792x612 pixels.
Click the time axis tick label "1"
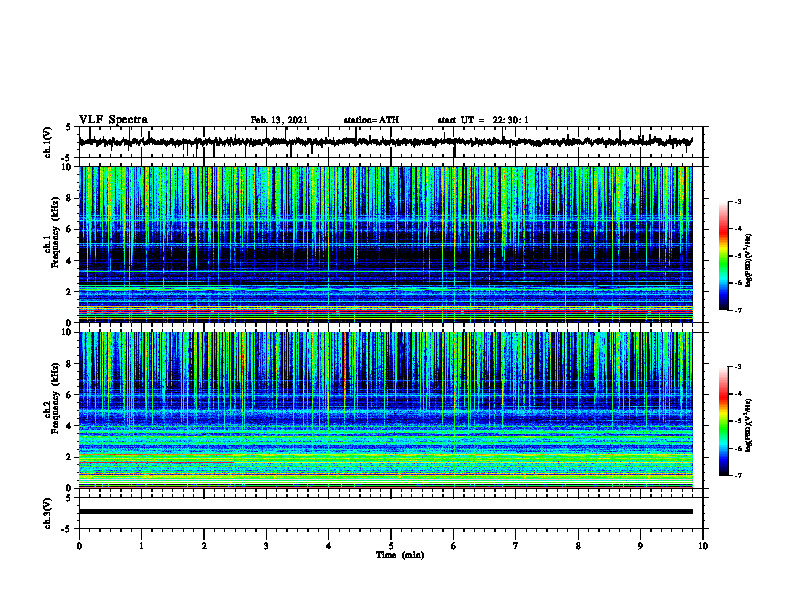tap(141, 546)
